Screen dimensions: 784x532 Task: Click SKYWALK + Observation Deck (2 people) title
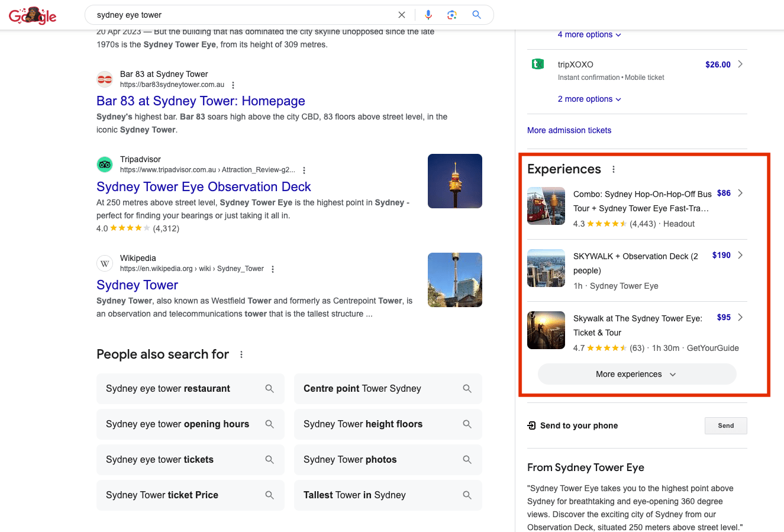(x=636, y=263)
